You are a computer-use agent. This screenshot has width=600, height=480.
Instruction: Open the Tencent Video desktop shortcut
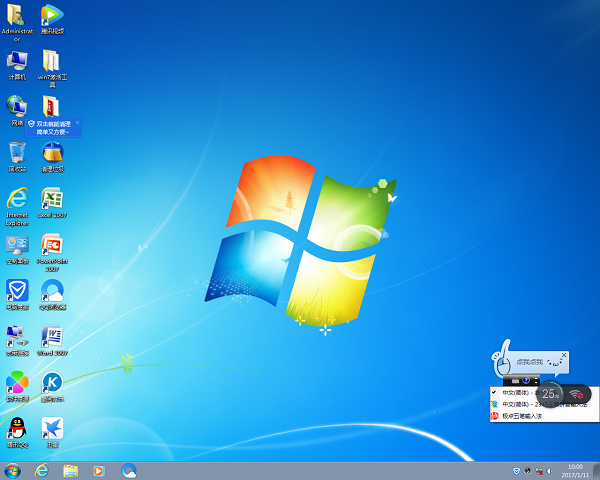coord(52,15)
